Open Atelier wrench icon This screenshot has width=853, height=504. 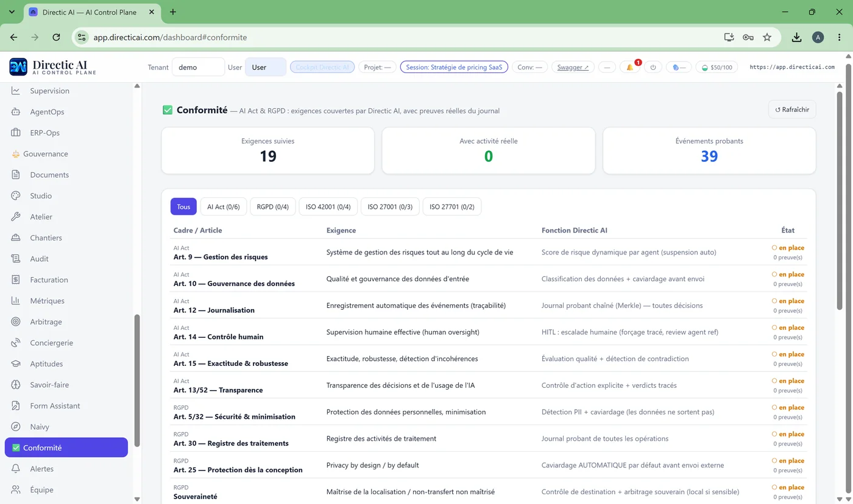pos(16,217)
